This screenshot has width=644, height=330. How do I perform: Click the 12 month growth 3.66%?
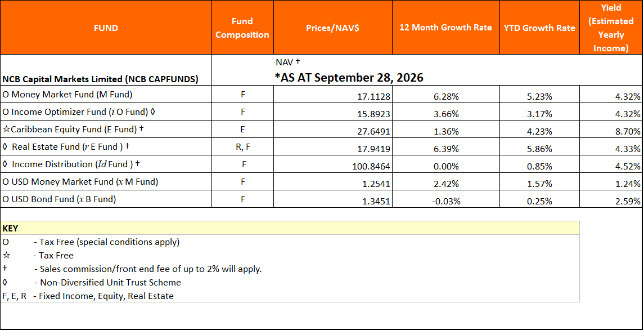(x=446, y=114)
